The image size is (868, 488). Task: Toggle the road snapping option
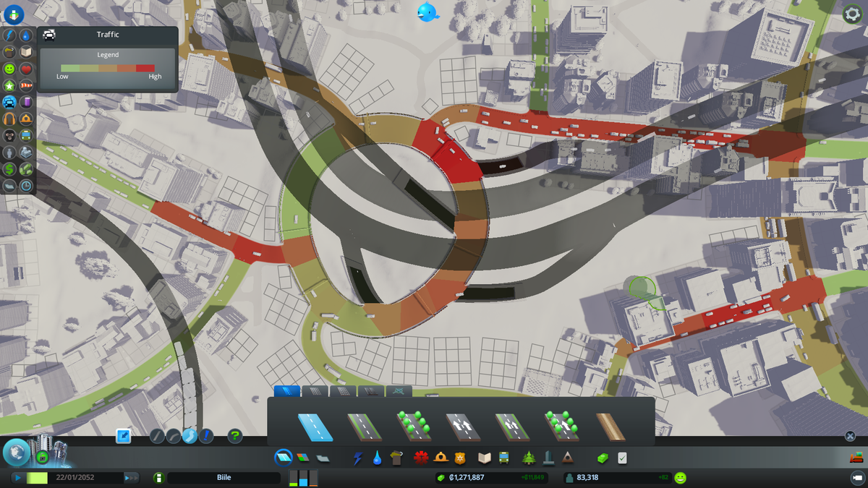(124, 436)
